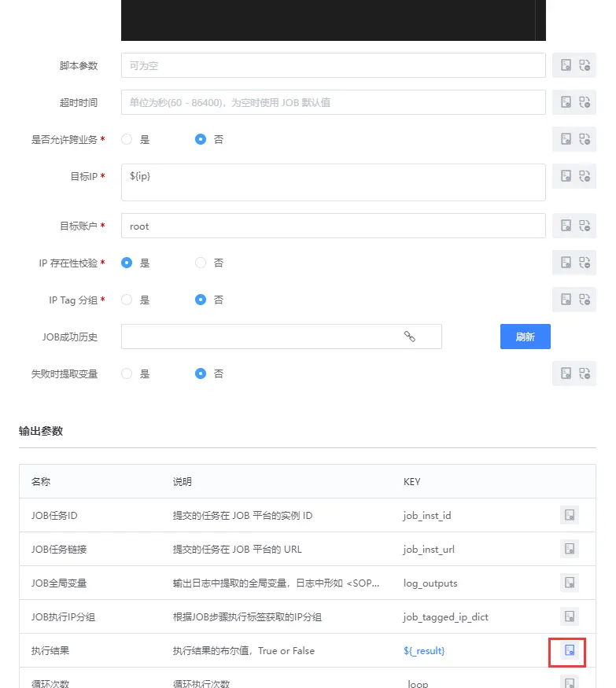This screenshot has height=688, width=616.
Task: Click the swap-arrows icon in IP Tag 分组 row
Action: [585, 300]
